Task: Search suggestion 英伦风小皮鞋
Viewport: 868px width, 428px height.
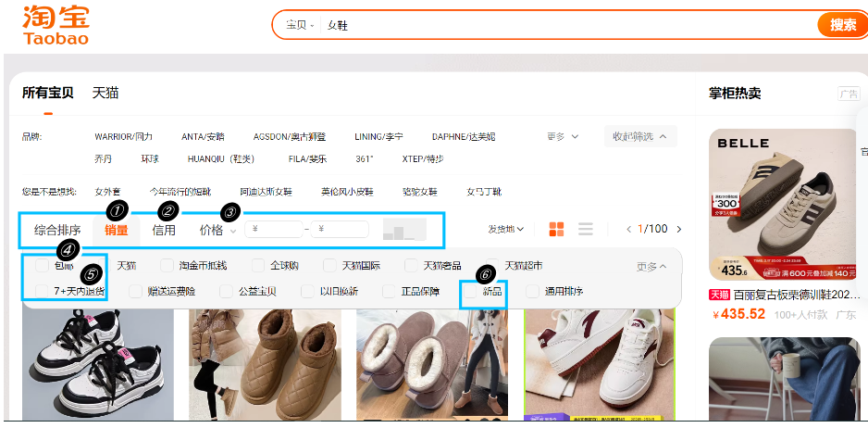Action: tap(348, 192)
